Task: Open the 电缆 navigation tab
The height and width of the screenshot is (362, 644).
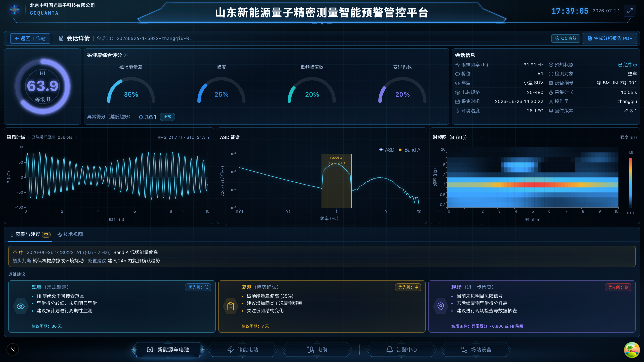Action: 317,350
